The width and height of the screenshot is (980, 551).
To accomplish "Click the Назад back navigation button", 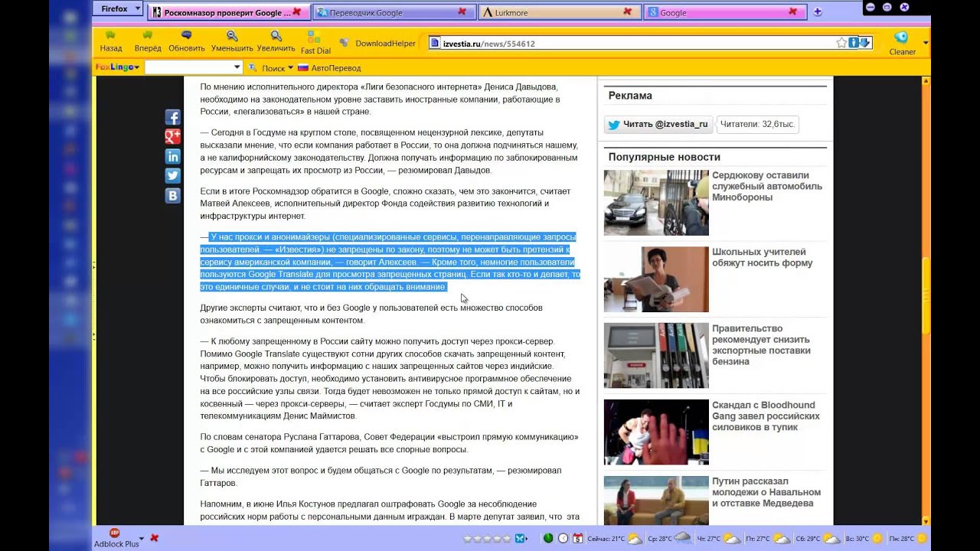I will click(111, 41).
